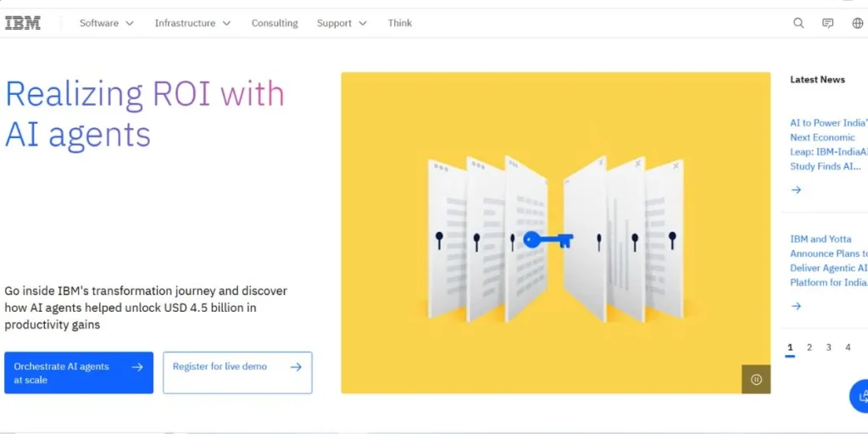Open AI to Power India's Next Economic Leap article
868x434 pixels.
[829, 144]
